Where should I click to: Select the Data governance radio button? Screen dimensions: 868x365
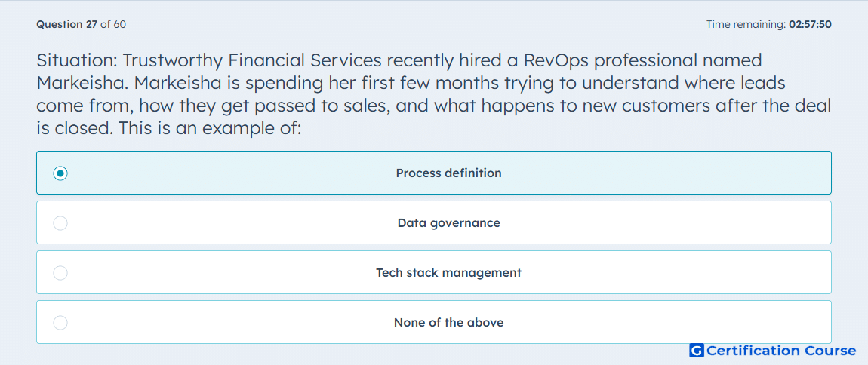pyautogui.click(x=60, y=223)
